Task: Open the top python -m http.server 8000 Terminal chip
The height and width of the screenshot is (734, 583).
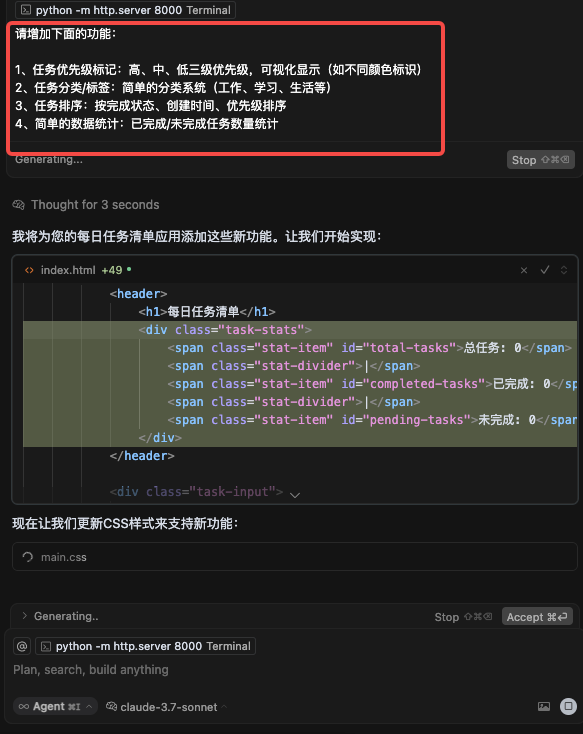Action: [x=125, y=10]
